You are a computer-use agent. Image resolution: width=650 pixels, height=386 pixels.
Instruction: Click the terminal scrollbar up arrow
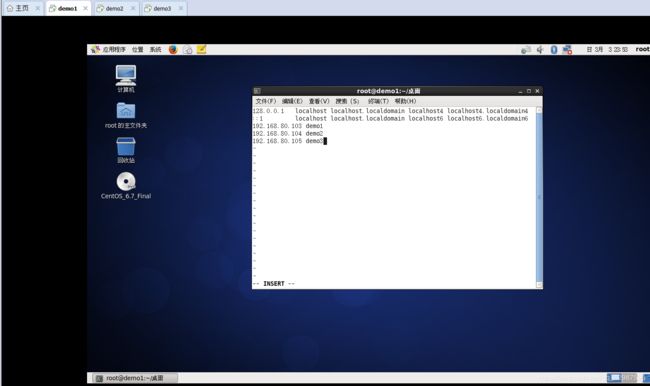539,110
